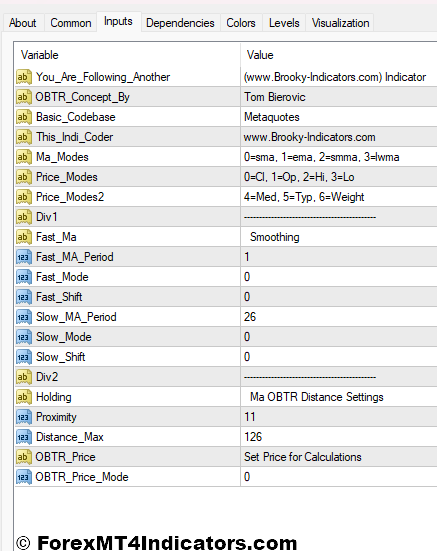This screenshot has width=437, height=551.
Task: Go to the Visualization tab
Action: point(340,23)
